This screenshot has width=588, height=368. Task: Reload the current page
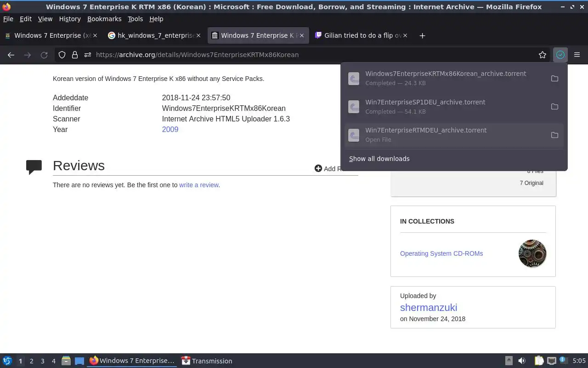pyautogui.click(x=44, y=55)
